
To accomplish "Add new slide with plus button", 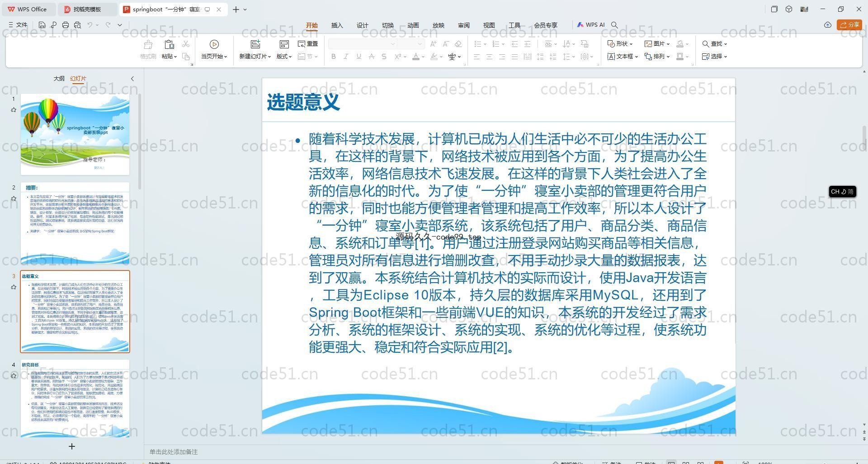I will click(x=71, y=446).
